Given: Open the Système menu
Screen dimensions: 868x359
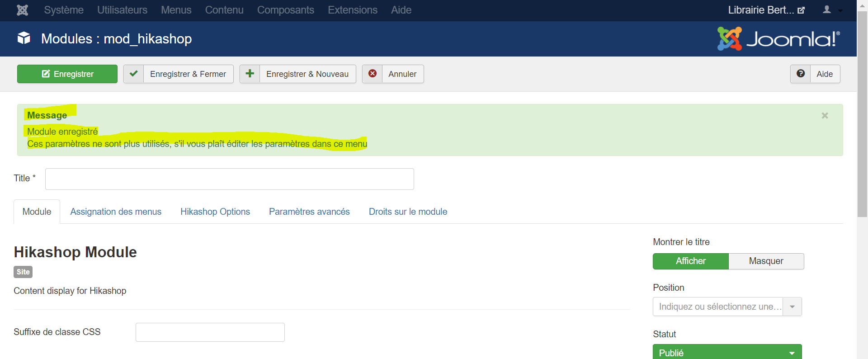Looking at the screenshot, I should pos(64,10).
